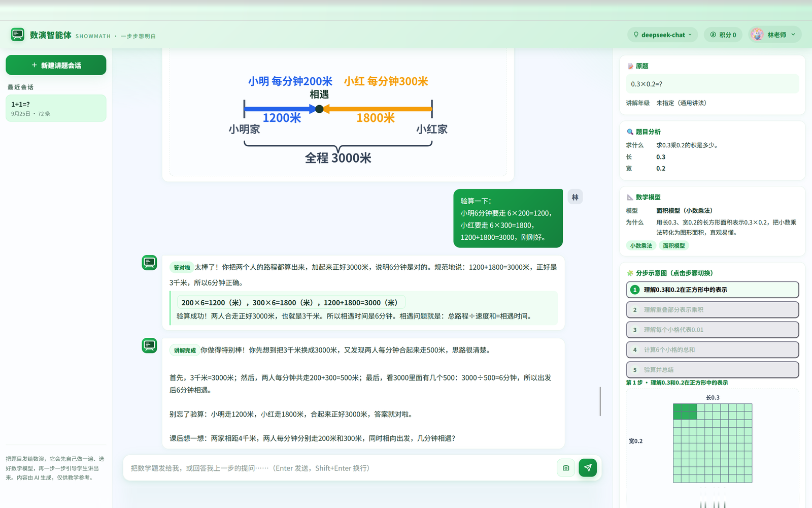Click the 面积模型 tag
This screenshot has width=812, height=508.
click(x=674, y=245)
